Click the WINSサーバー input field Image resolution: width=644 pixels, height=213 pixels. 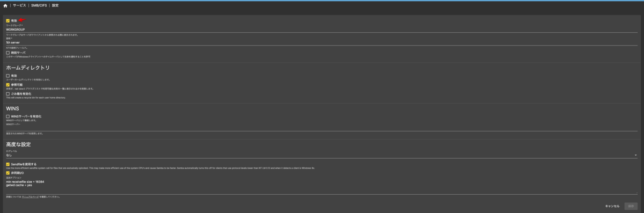pyautogui.click(x=322, y=128)
